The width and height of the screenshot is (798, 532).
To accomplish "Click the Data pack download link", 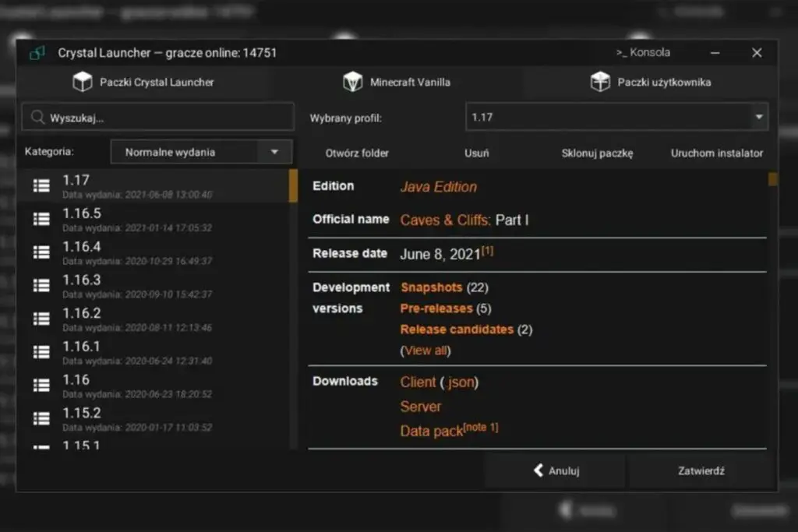I will click(431, 431).
